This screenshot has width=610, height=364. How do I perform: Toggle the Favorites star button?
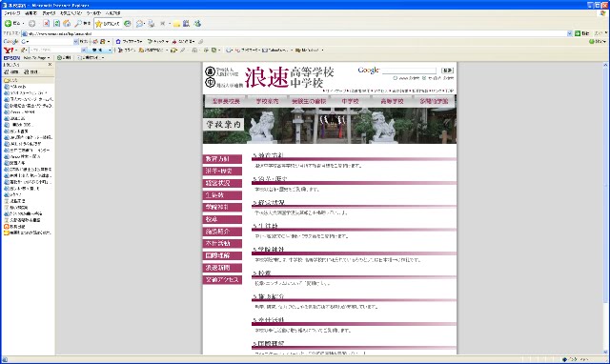point(108,24)
